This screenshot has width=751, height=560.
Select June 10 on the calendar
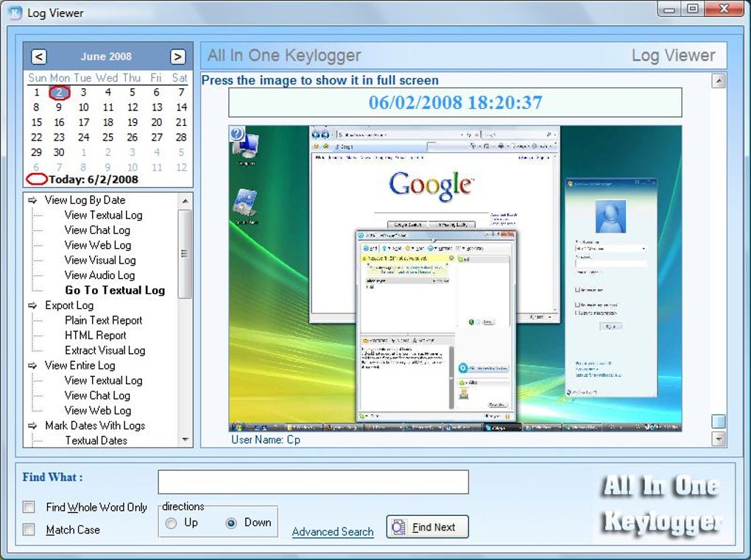83,107
